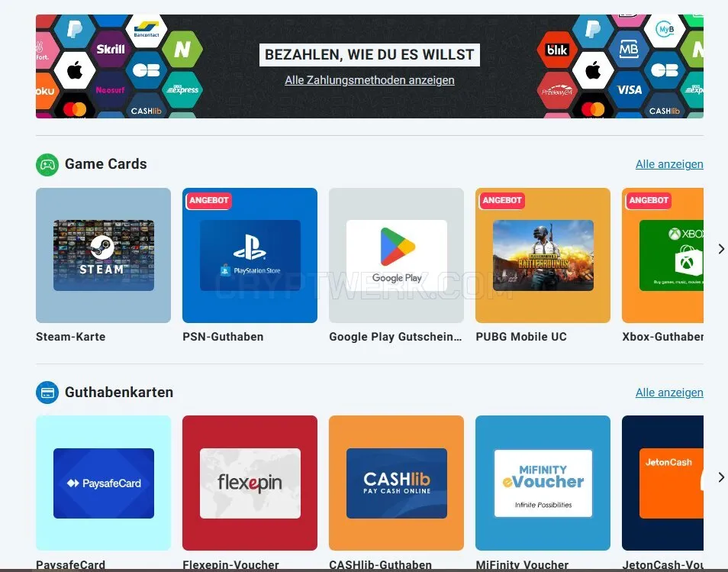Open the PUBG Battlegrounds card thumbnail
This screenshot has width=728, height=572.
(543, 255)
